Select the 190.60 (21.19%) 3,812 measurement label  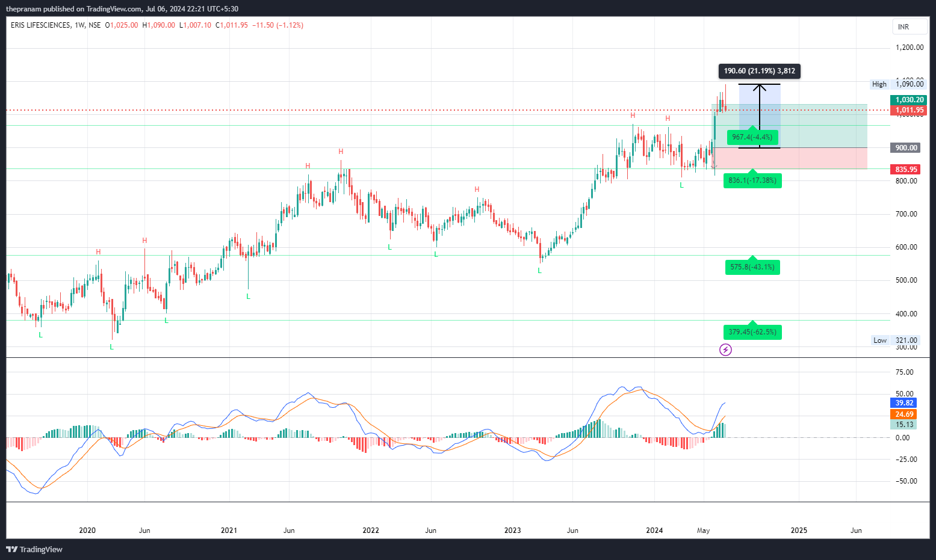760,71
